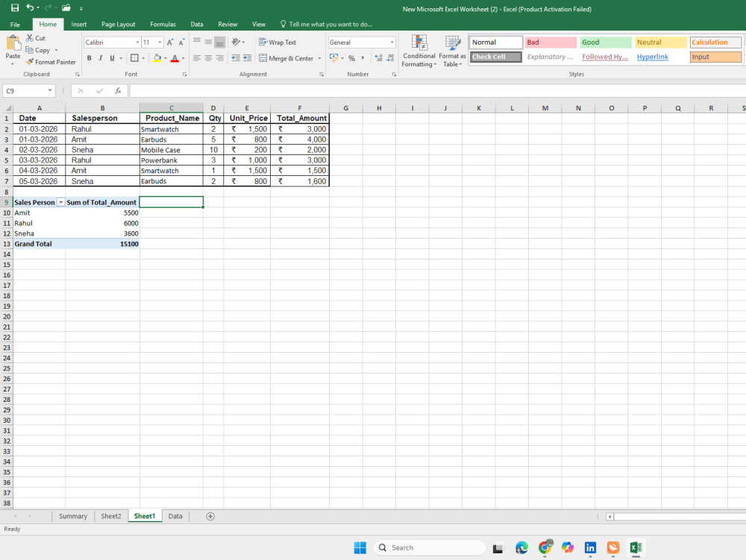The width and height of the screenshot is (746, 560).
Task: Toggle Bold formatting
Action: pyautogui.click(x=89, y=58)
